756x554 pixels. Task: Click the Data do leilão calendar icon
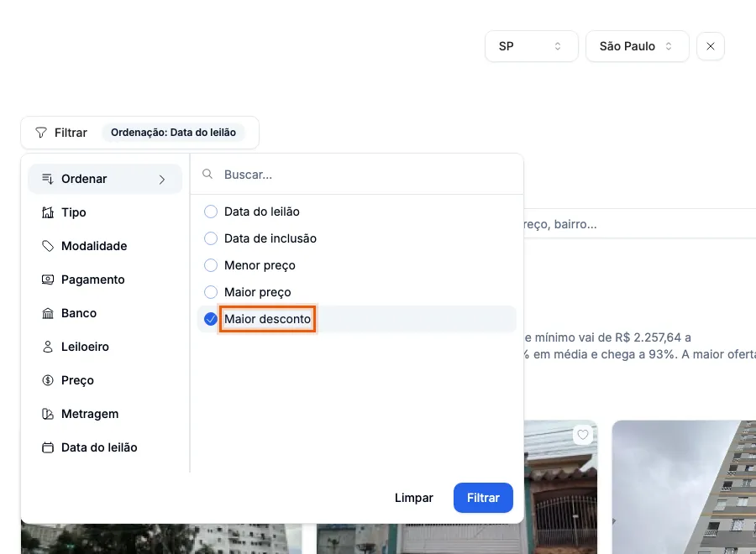48,447
